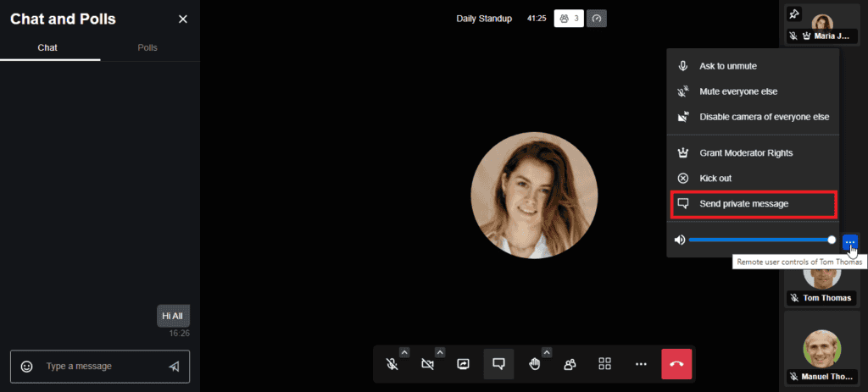Click the moderator crown icon on Maria's label
Screen dimensions: 868x392
(x=806, y=36)
